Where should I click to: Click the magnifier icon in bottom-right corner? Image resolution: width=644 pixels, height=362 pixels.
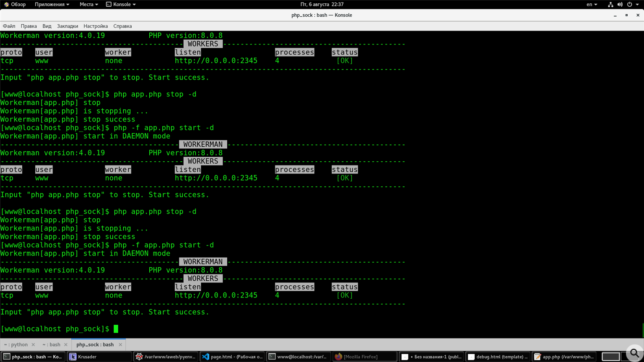click(635, 353)
